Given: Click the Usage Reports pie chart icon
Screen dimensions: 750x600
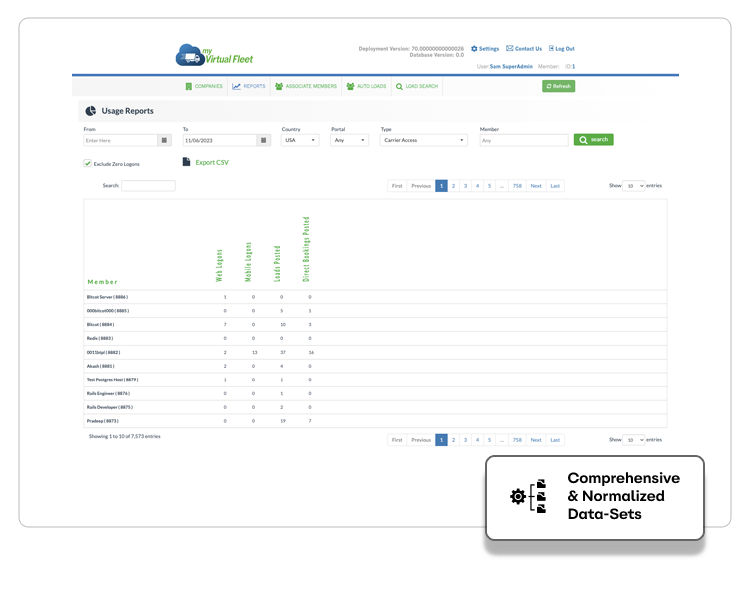Looking at the screenshot, I should coord(91,111).
